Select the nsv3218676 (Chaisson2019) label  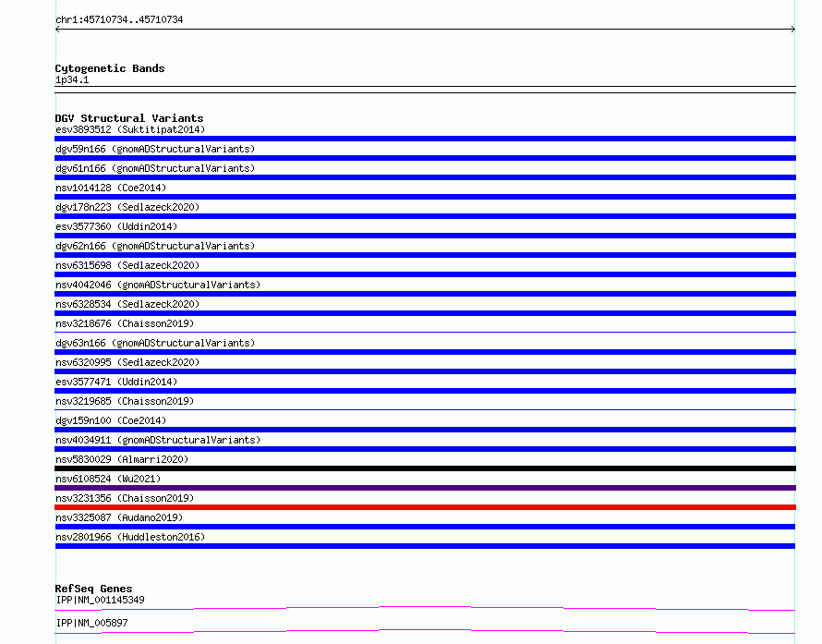coord(125,323)
